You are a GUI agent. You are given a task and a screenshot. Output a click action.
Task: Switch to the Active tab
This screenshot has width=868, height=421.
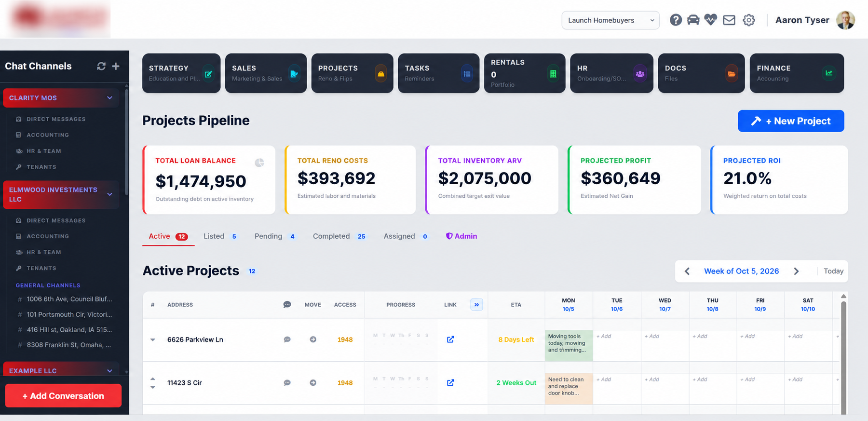(168, 236)
